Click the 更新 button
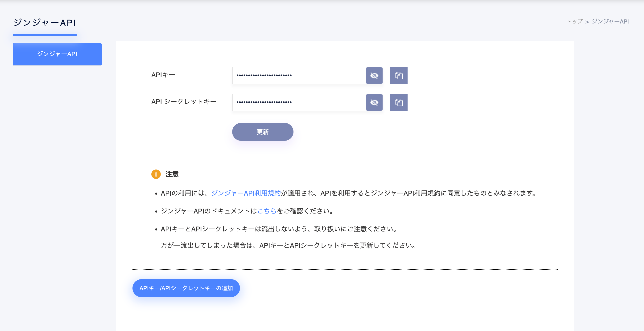The image size is (644, 331). [263, 132]
